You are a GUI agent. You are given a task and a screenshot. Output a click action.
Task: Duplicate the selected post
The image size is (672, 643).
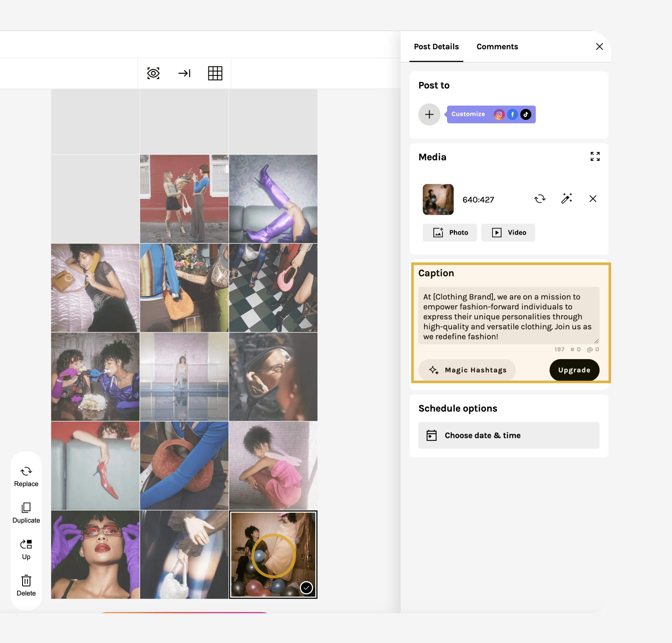pyautogui.click(x=26, y=513)
